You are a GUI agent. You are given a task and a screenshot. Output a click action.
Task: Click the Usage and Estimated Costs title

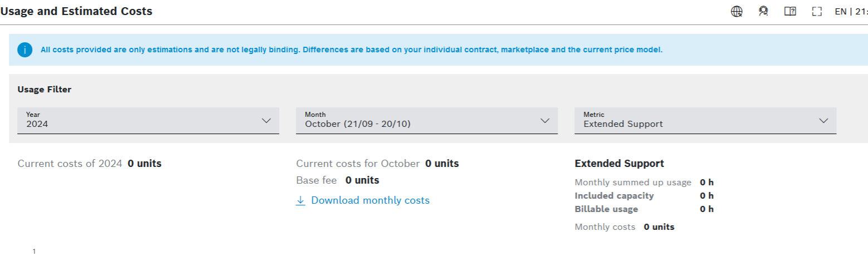click(76, 11)
